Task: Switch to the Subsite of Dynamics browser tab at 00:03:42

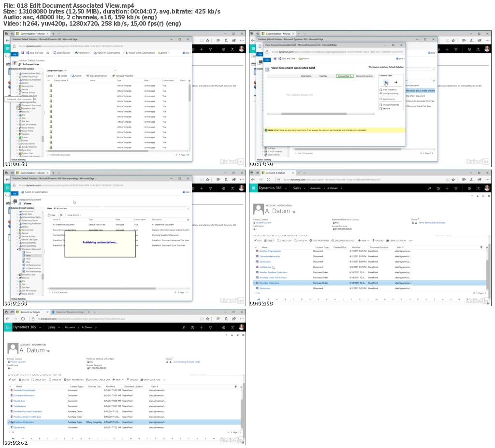Action: [x=68, y=312]
